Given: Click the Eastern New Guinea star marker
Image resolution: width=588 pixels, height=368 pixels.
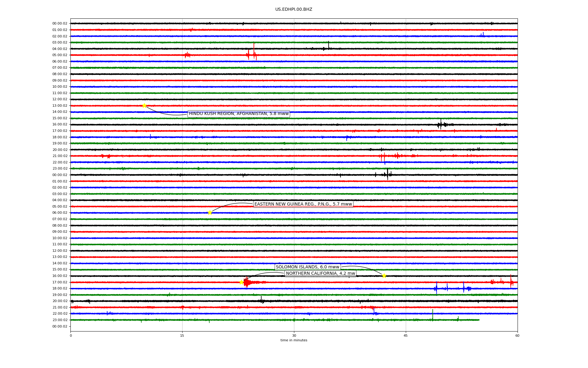Looking at the screenshot, I should point(210,213).
